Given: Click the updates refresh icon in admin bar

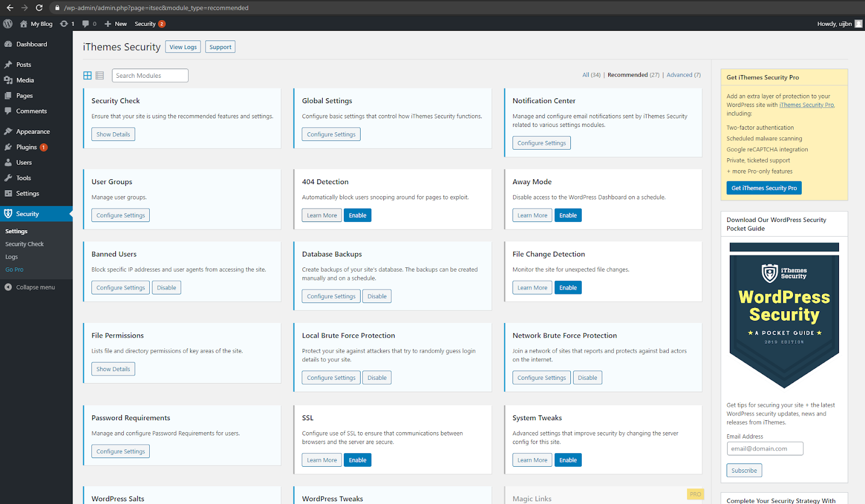Looking at the screenshot, I should point(64,24).
